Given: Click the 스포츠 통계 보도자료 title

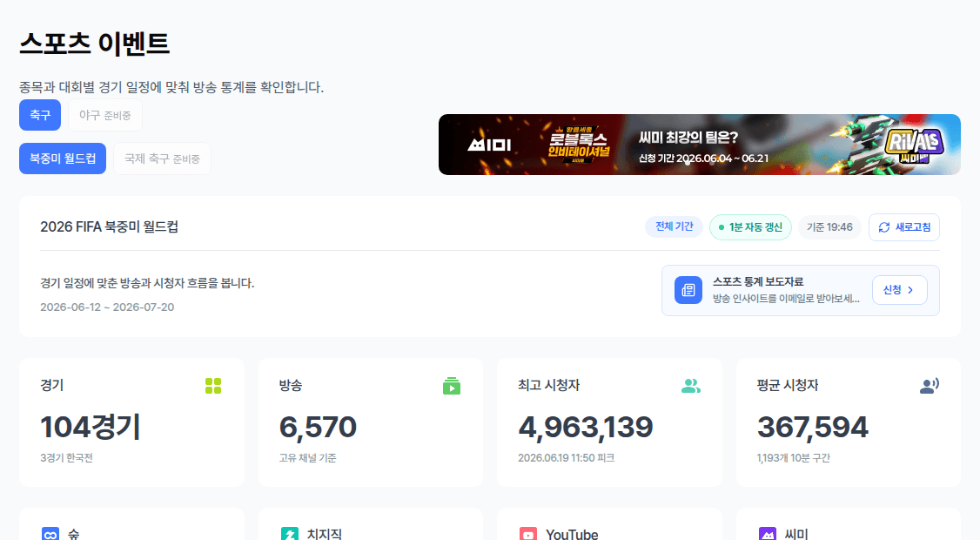Looking at the screenshot, I should point(758,281).
